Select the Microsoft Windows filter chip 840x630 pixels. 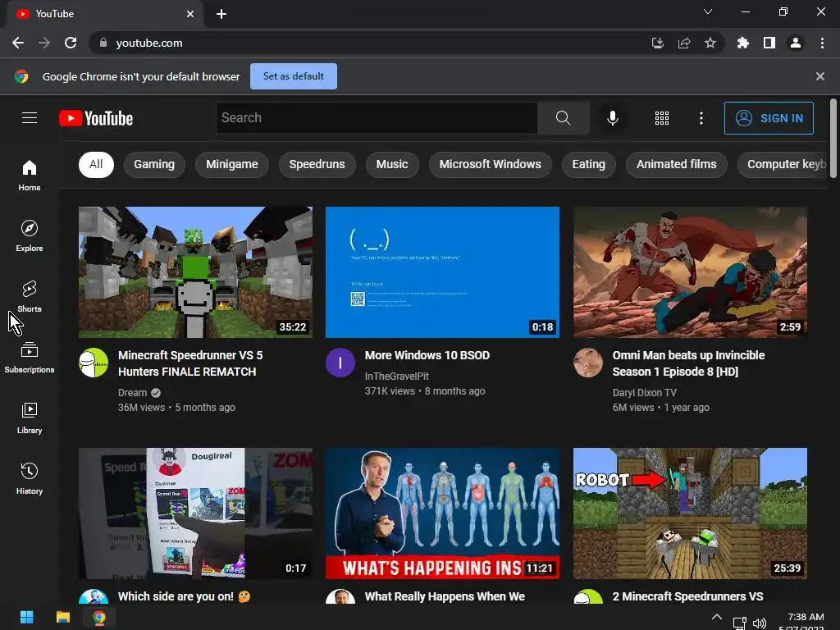(x=491, y=164)
